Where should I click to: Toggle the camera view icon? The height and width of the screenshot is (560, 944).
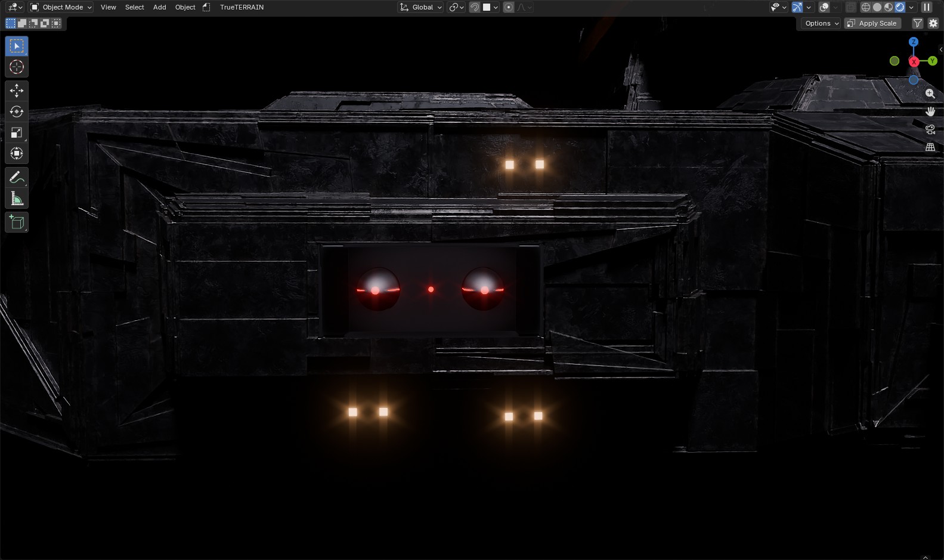(930, 129)
